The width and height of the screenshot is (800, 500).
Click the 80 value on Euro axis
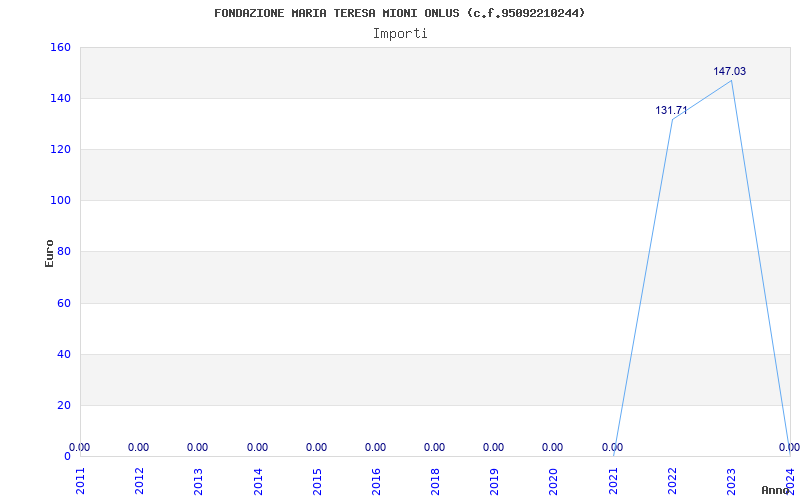tap(63, 252)
